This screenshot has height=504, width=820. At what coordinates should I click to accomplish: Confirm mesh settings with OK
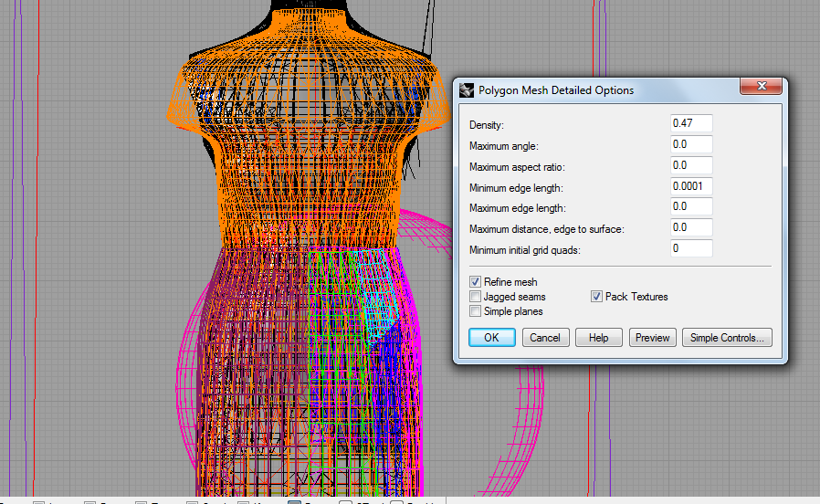pos(491,338)
